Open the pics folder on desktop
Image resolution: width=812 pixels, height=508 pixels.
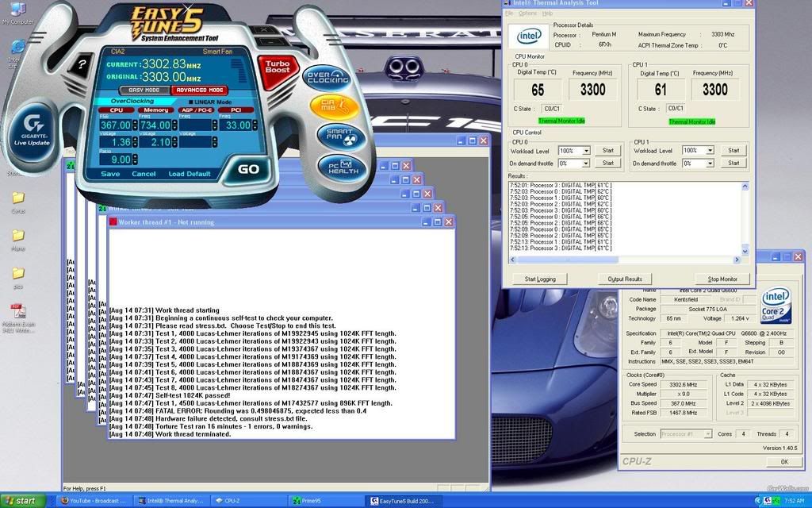click(x=18, y=277)
